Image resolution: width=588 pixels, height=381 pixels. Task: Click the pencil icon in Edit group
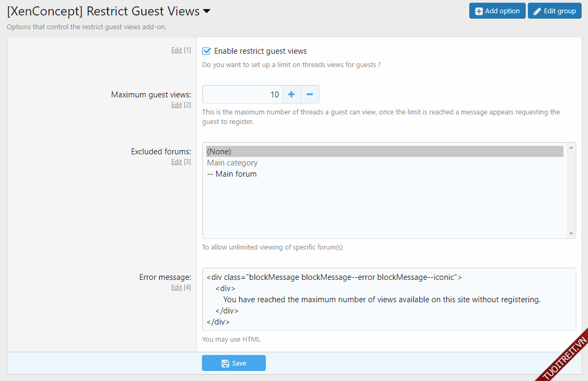[537, 11]
